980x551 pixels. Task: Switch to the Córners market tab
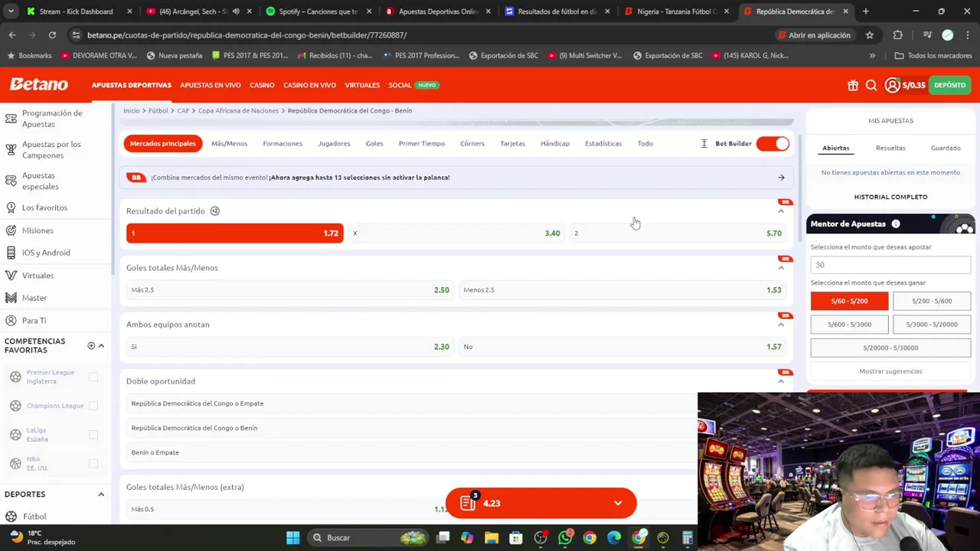(x=472, y=143)
